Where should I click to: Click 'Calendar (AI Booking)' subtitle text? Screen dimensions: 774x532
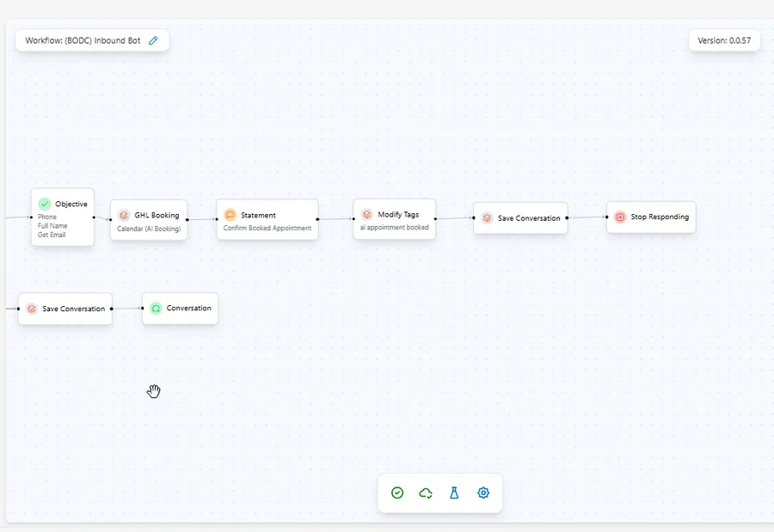[x=149, y=229]
